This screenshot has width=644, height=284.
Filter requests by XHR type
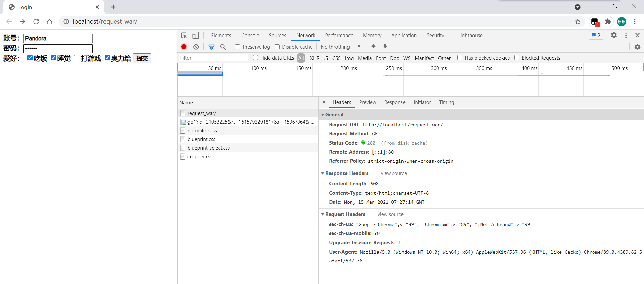point(315,58)
